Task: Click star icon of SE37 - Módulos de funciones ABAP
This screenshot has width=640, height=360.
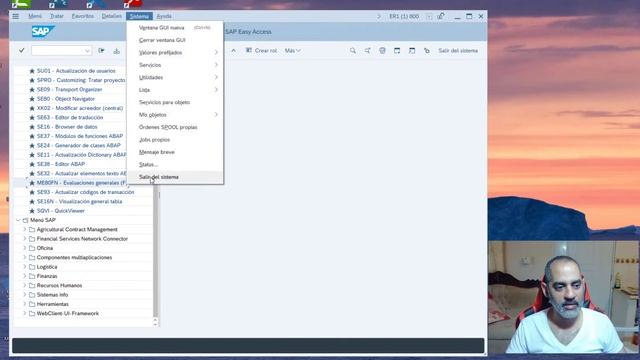Action: point(32,136)
